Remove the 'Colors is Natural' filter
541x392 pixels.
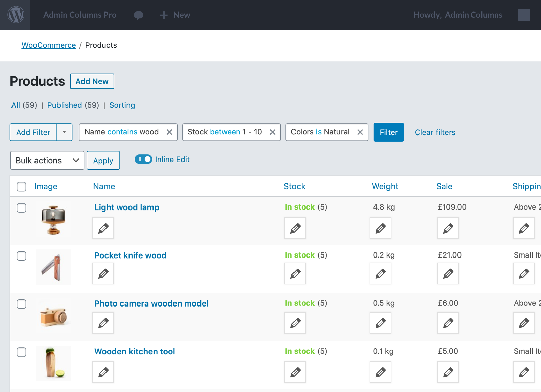[x=360, y=132]
